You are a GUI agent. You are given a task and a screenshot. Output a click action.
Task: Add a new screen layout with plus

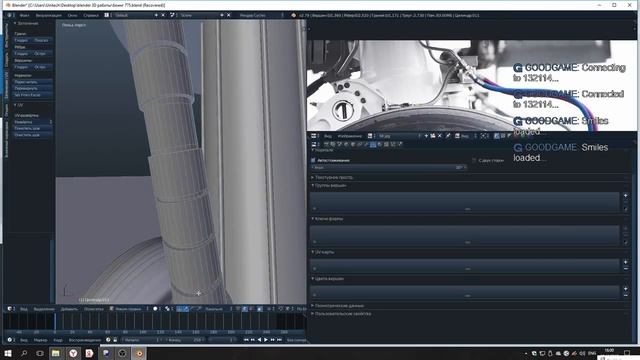[x=156, y=15]
